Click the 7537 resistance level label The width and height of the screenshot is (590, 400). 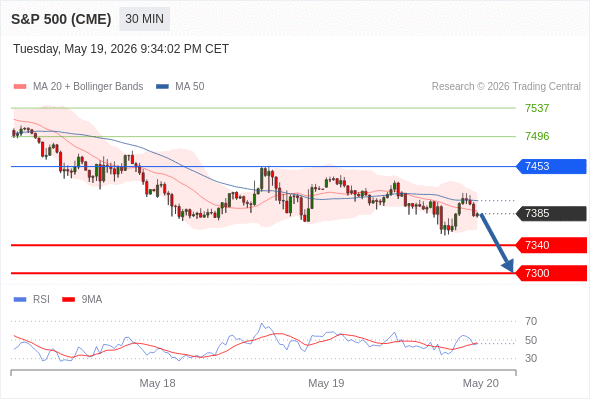(537, 108)
